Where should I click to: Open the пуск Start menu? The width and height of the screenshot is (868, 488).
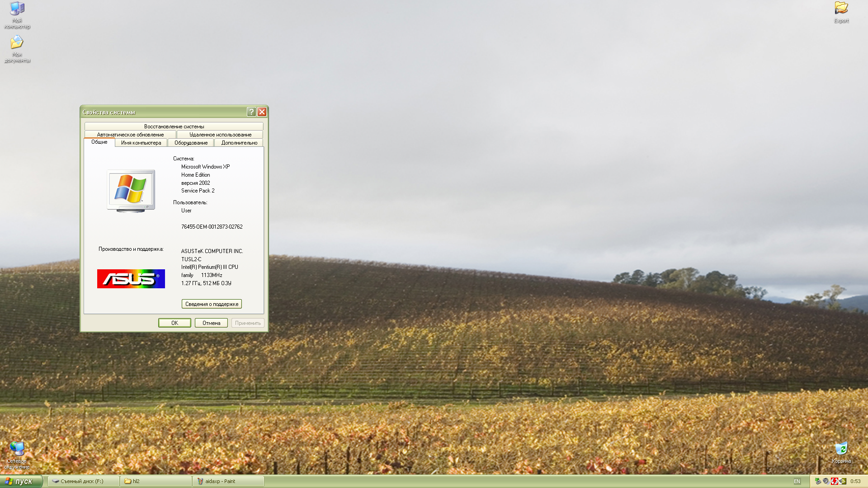21,481
